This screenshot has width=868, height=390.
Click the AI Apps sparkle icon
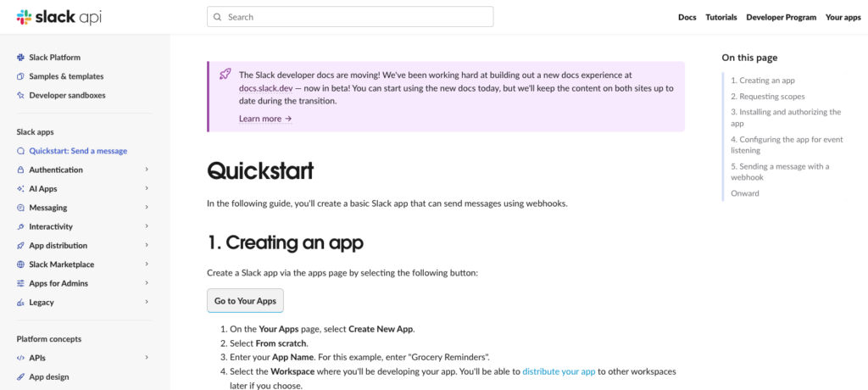[20, 188]
